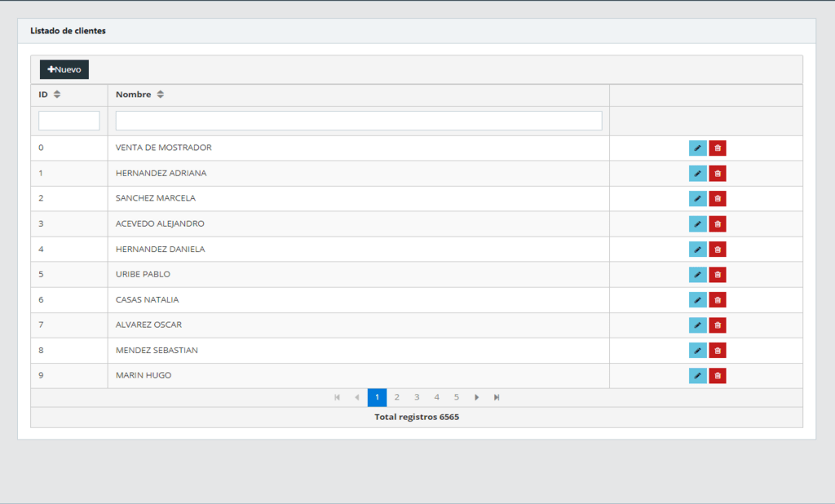
Task: Select page 3 in the pagination
Action: (x=417, y=397)
